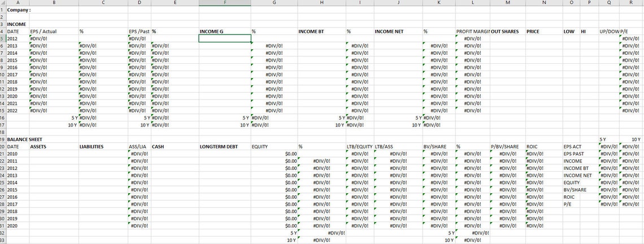Click the 'ASSETS' header cell

[x=54, y=147]
